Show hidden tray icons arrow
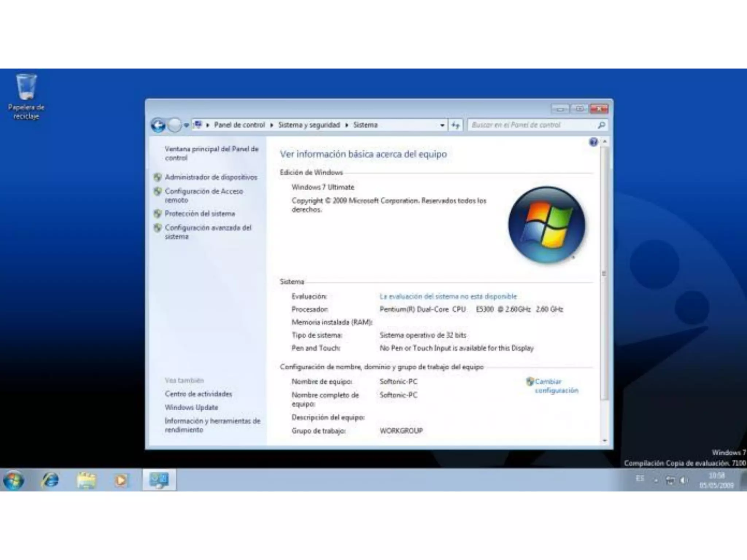 [x=656, y=481]
